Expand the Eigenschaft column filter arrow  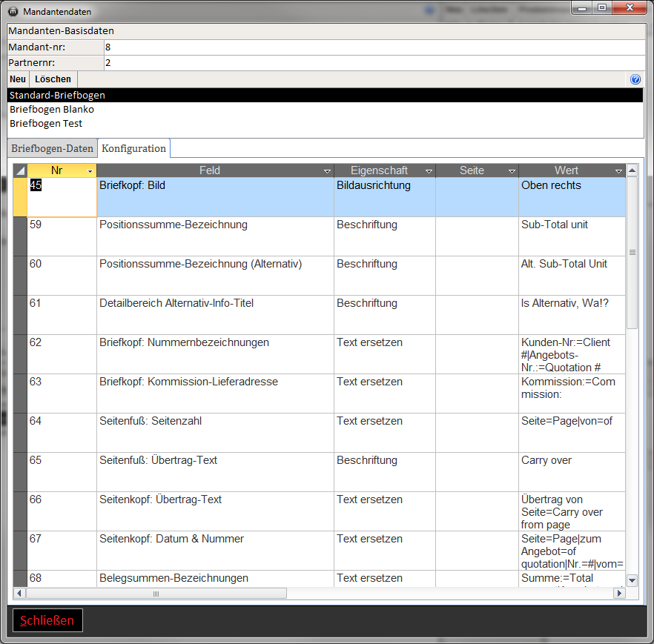click(429, 171)
